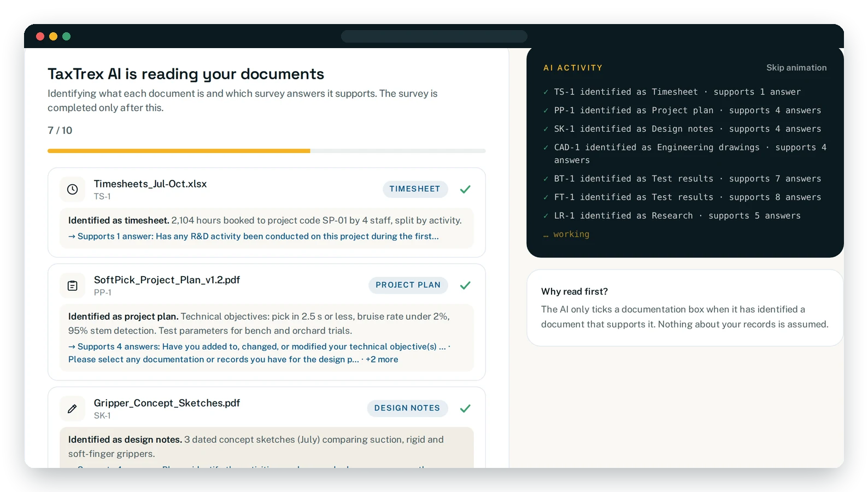Click 'FT-1 identified as Test results' log entry
Screen dimensions: 868x492
pos(688,197)
